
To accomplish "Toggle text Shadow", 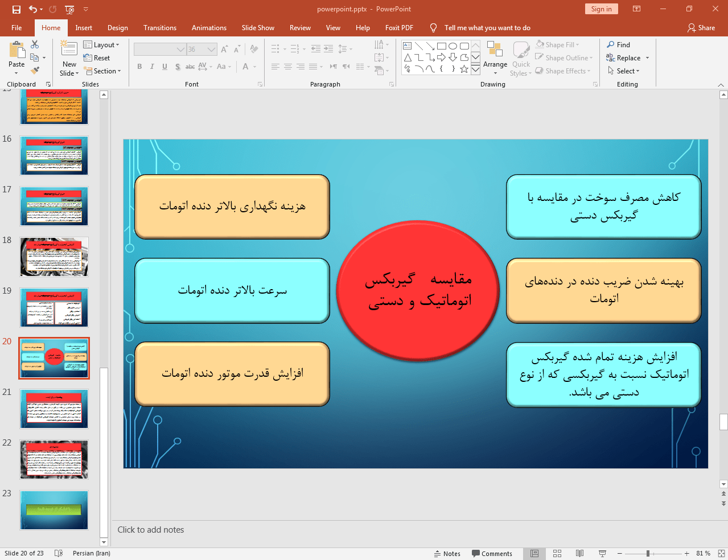I will pyautogui.click(x=178, y=67).
